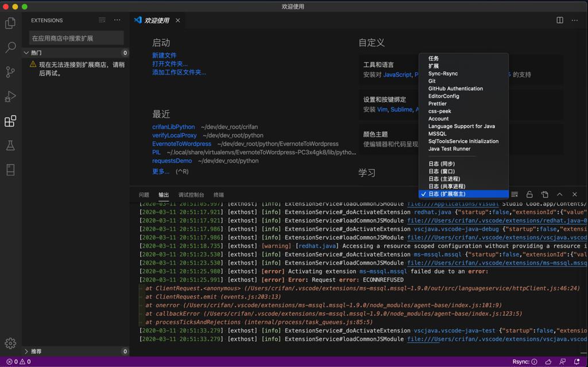The height and width of the screenshot is (367, 588).
Task: Select Sync-Rsync output channel
Action: coord(463,74)
